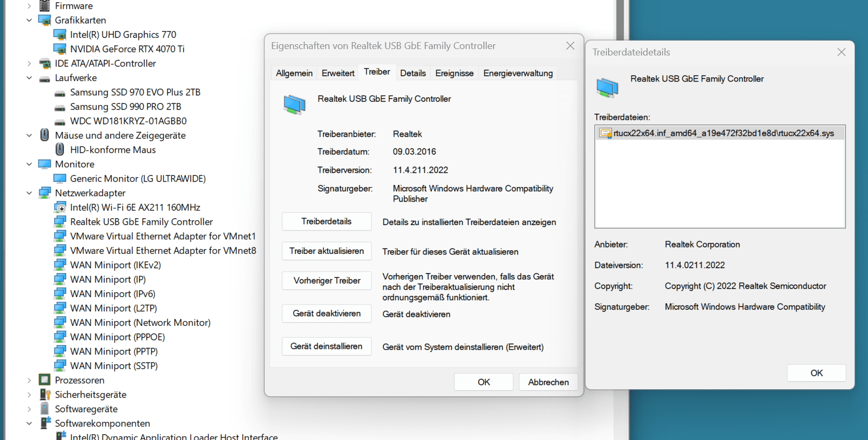This screenshot has width=868, height=440.
Task: Collapse the Laufwerke category
Action: pos(29,78)
